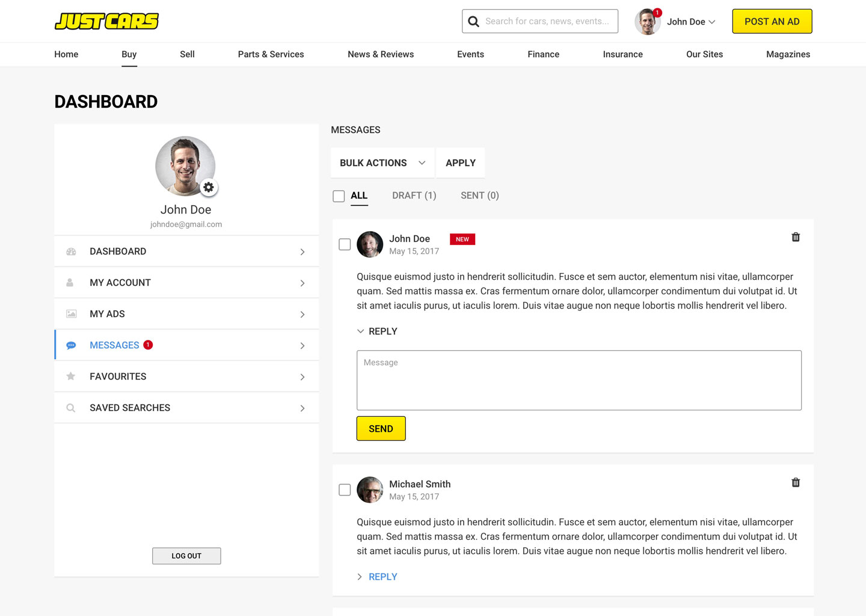Select MESSAGES in the sidebar menu
Image resolution: width=866 pixels, height=616 pixels.
pyautogui.click(x=186, y=345)
